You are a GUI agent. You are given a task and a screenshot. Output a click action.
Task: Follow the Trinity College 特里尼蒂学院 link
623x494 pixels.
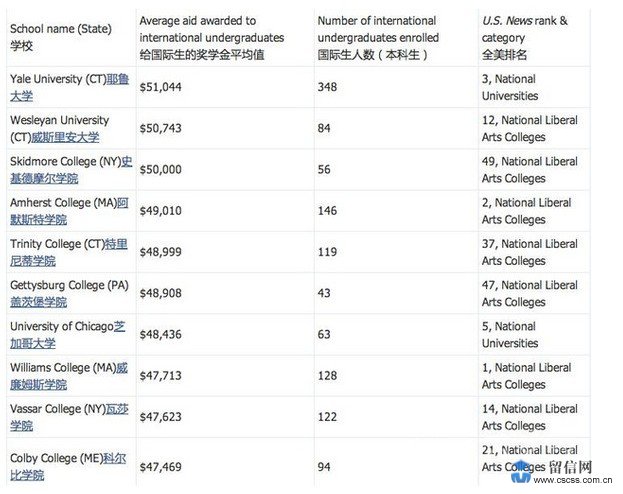point(33,261)
